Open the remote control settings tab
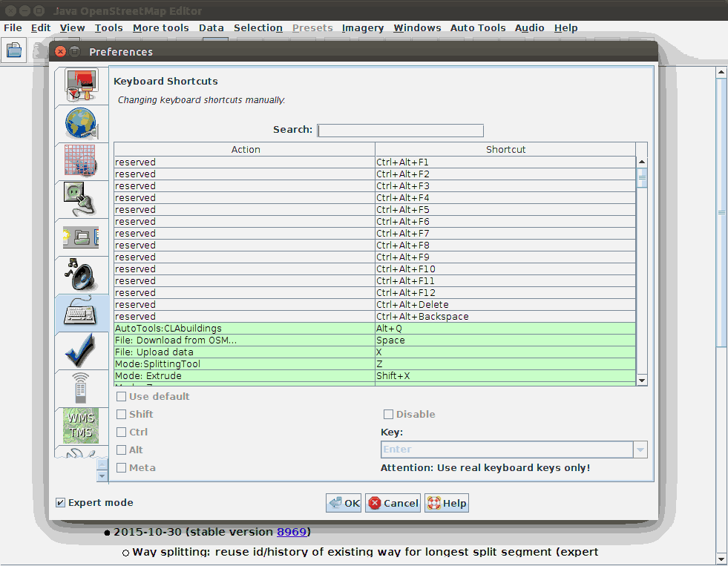The height and width of the screenshot is (566, 728). [81, 388]
